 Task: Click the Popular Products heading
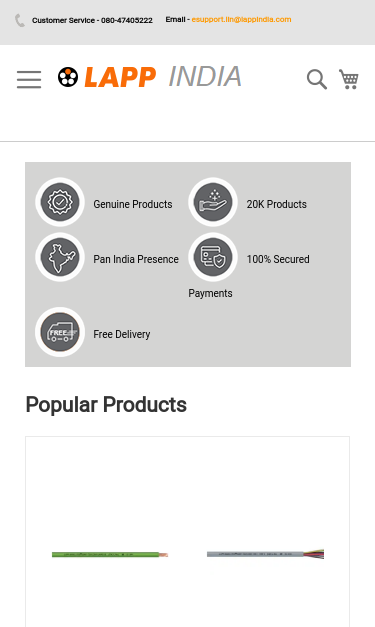pyautogui.click(x=106, y=405)
